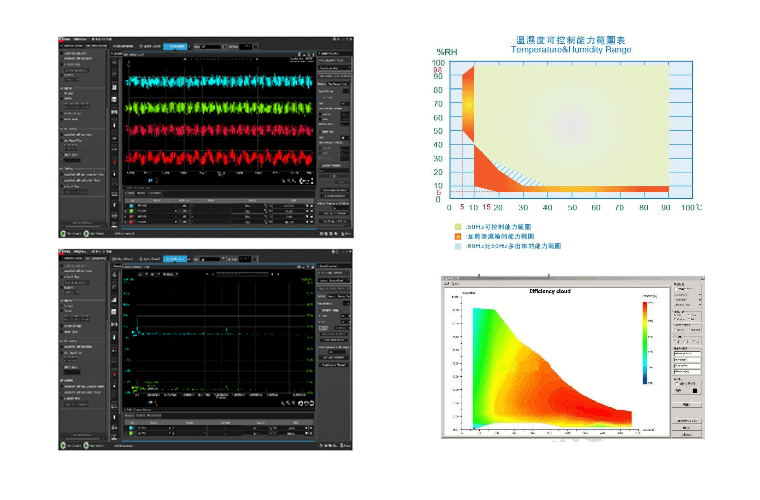The image size is (760, 500).
Task: Click the wide button below the black color box
Action: tap(685, 404)
